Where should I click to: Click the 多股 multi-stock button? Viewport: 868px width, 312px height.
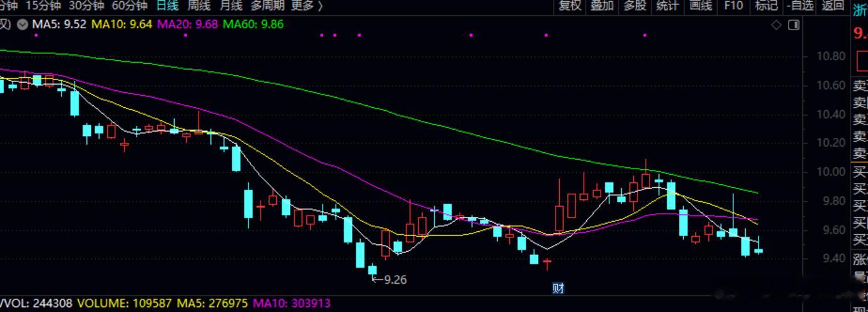point(635,6)
